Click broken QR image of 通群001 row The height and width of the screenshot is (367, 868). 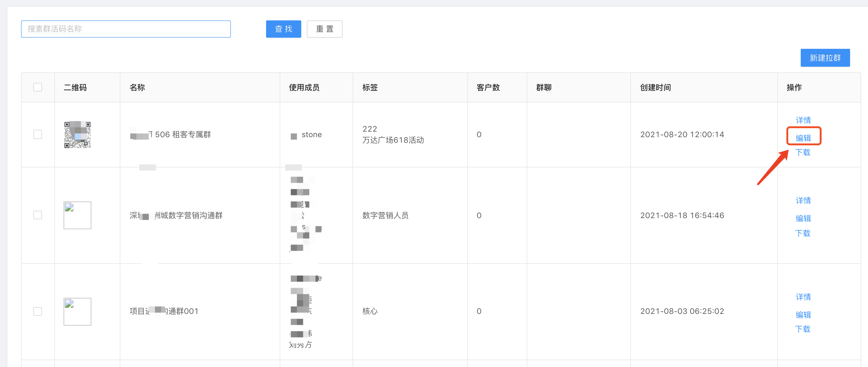(77, 311)
